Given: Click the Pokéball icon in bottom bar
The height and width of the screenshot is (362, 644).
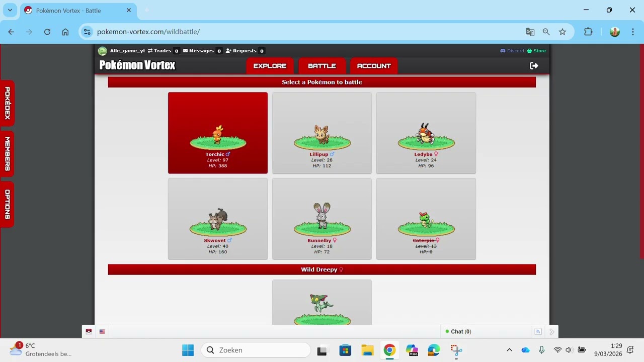Looking at the screenshot, I should [89, 331].
